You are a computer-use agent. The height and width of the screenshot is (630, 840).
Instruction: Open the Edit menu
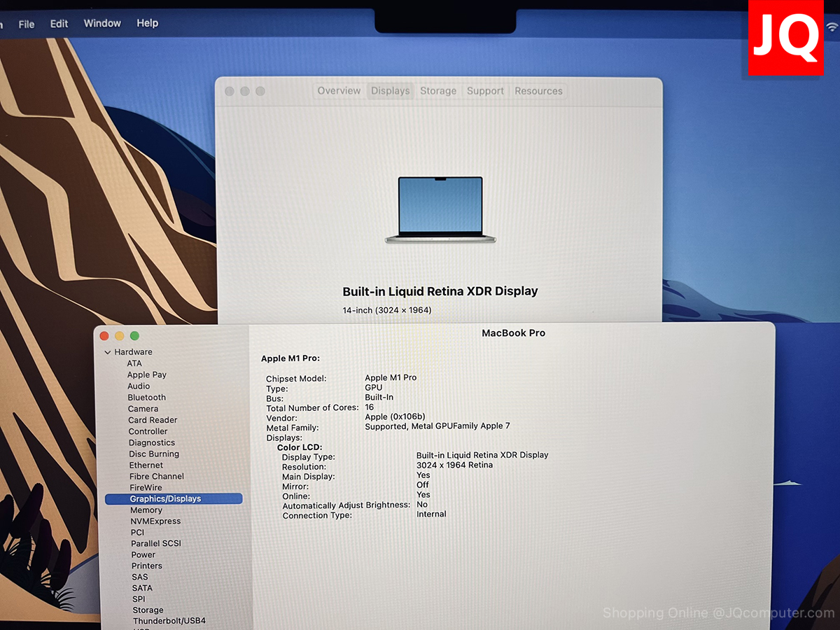[x=59, y=24]
